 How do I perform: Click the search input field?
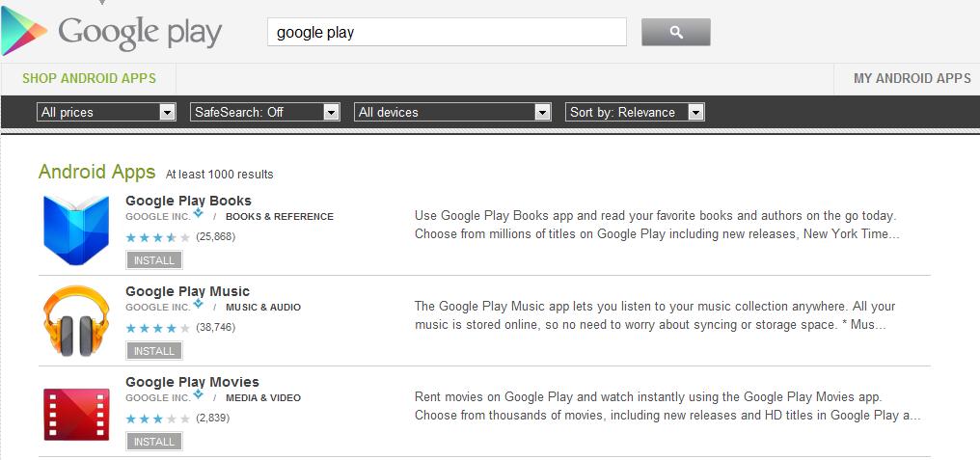[447, 32]
